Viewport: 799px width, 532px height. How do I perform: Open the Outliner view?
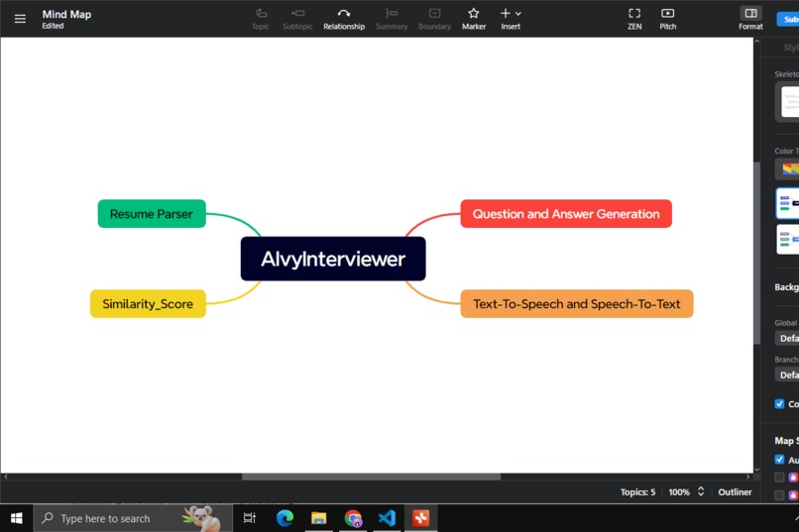coord(735,491)
